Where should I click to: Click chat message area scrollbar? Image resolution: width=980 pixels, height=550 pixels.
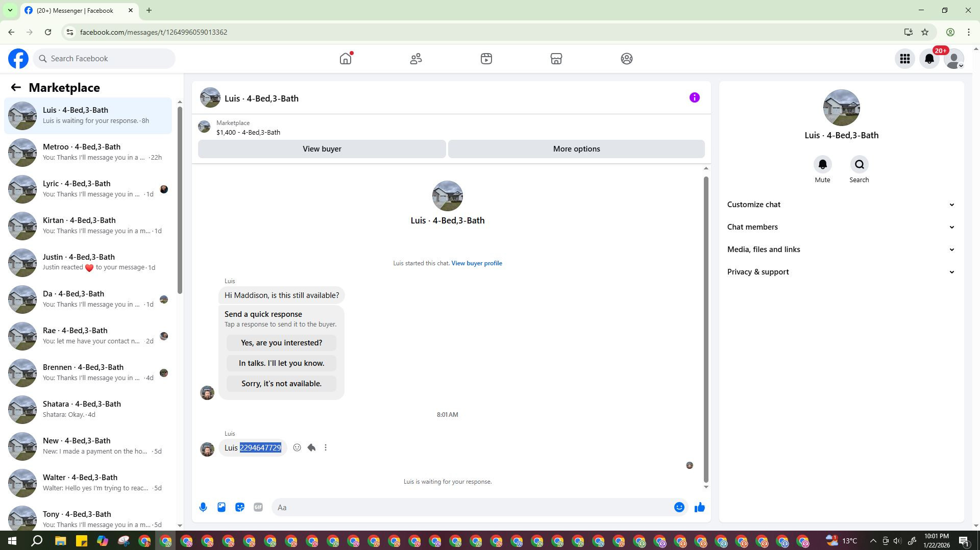click(706, 329)
